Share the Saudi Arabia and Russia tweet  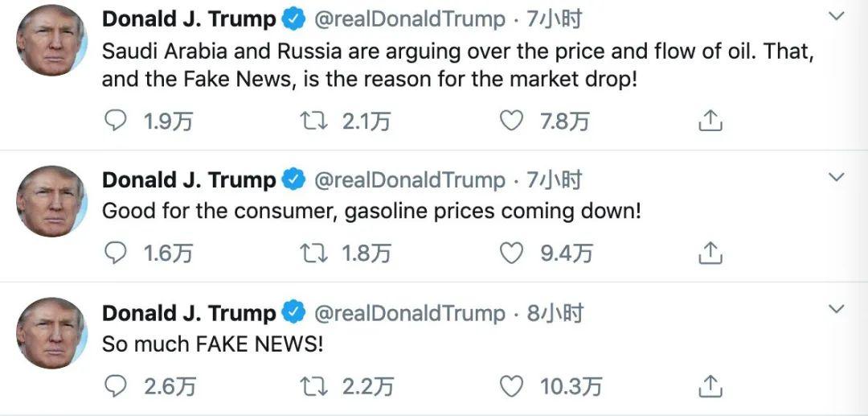coord(710,122)
